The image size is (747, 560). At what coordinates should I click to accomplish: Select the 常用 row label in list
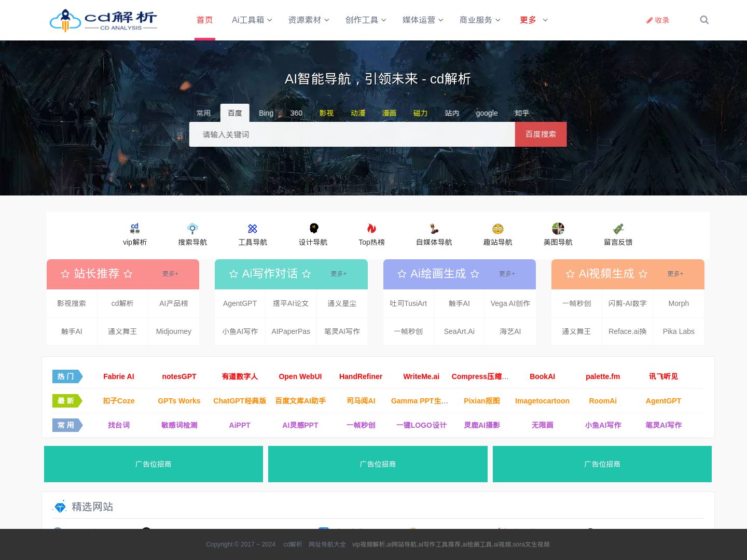(67, 425)
